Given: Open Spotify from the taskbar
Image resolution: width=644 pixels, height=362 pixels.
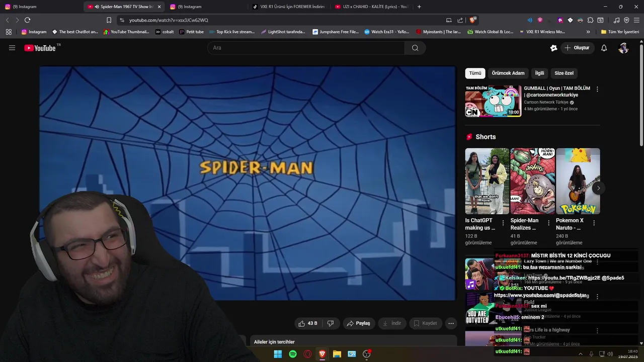Looking at the screenshot, I should [293, 354].
